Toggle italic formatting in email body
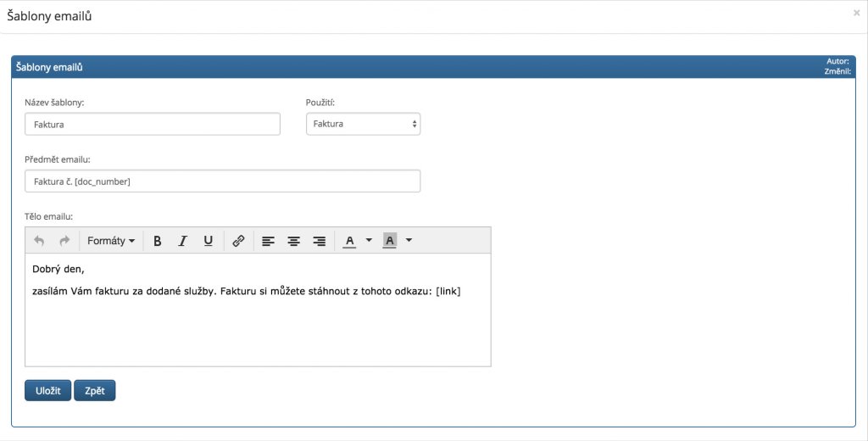 click(x=182, y=241)
